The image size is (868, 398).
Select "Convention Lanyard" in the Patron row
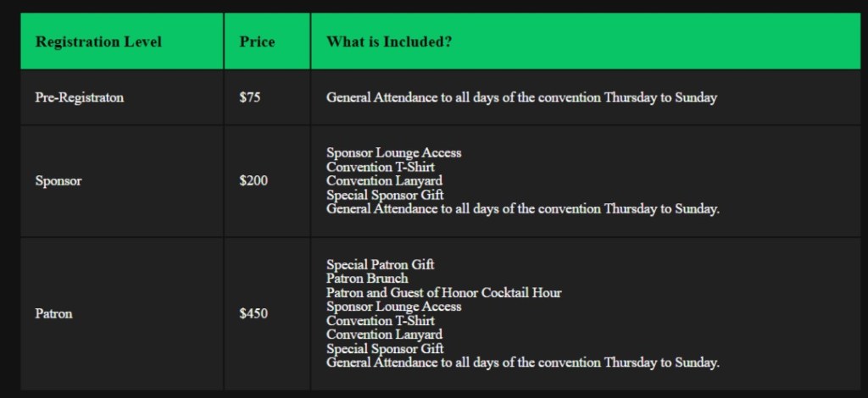tap(384, 334)
